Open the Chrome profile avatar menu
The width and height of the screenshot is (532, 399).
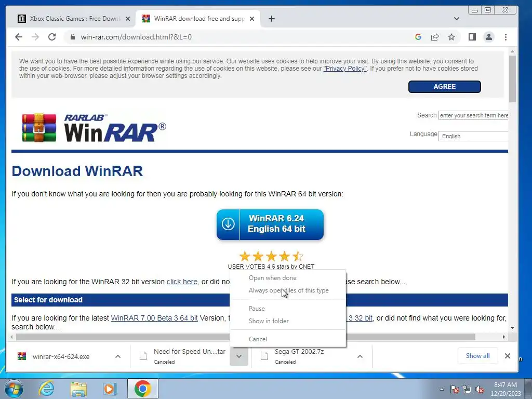tap(488, 37)
